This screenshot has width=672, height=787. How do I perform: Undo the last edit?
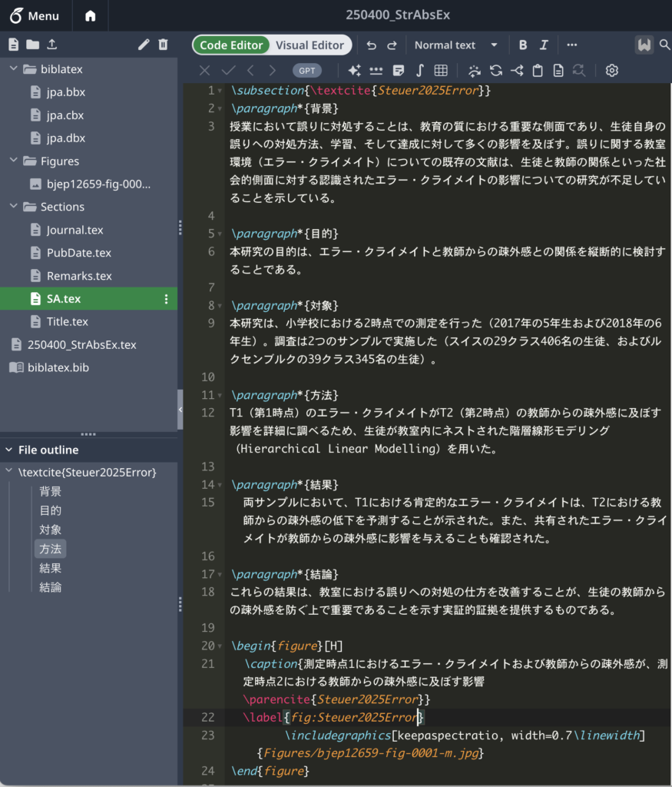pyautogui.click(x=372, y=45)
